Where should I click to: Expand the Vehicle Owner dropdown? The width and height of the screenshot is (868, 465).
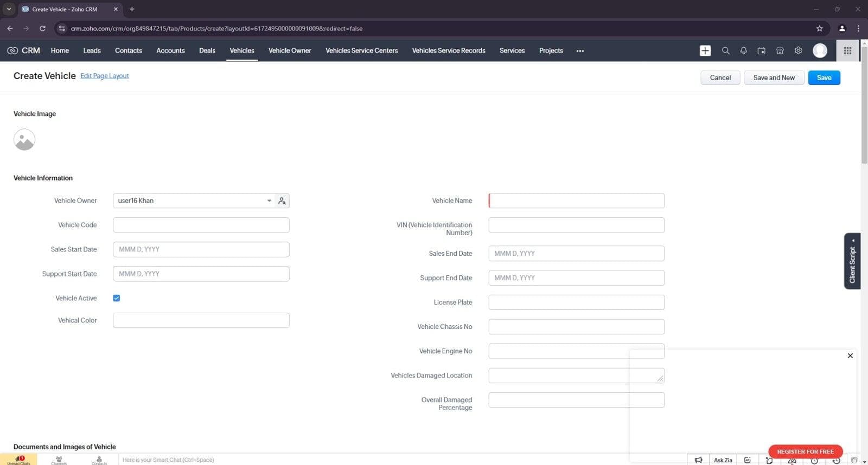tap(269, 201)
